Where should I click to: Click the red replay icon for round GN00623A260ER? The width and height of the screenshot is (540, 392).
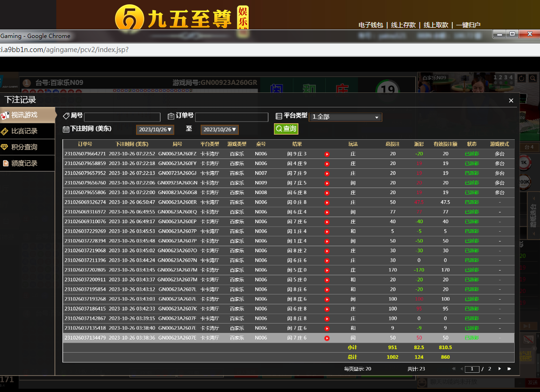coord(327,203)
